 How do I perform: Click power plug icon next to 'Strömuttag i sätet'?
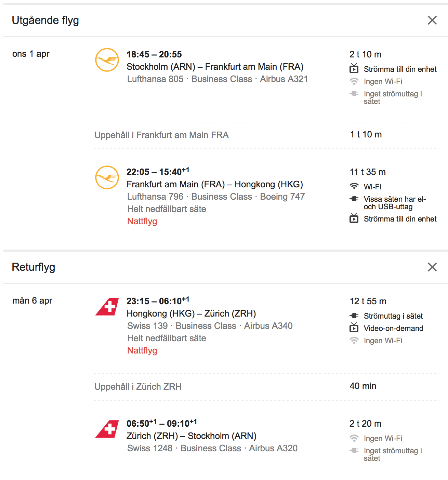[354, 316]
